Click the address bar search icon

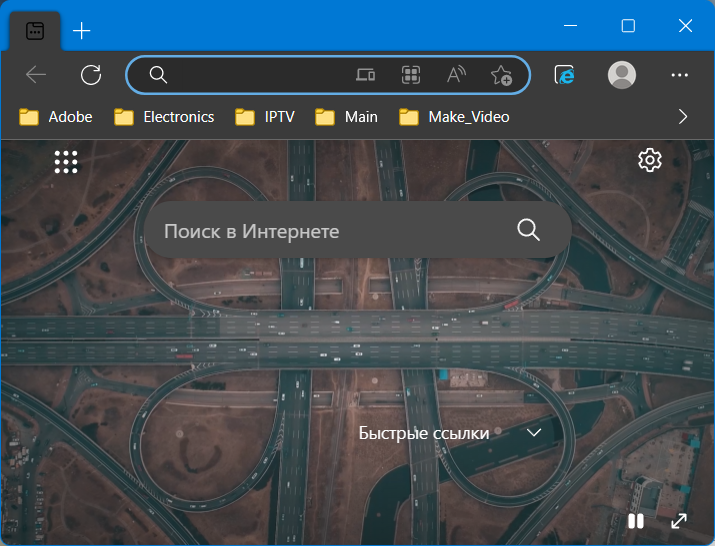tap(158, 75)
